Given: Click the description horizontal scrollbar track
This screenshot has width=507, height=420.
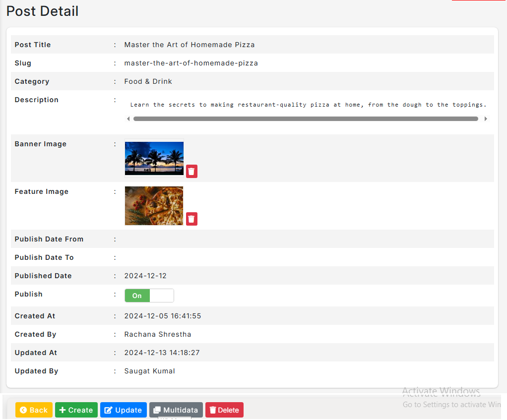Looking at the screenshot, I should (x=306, y=119).
